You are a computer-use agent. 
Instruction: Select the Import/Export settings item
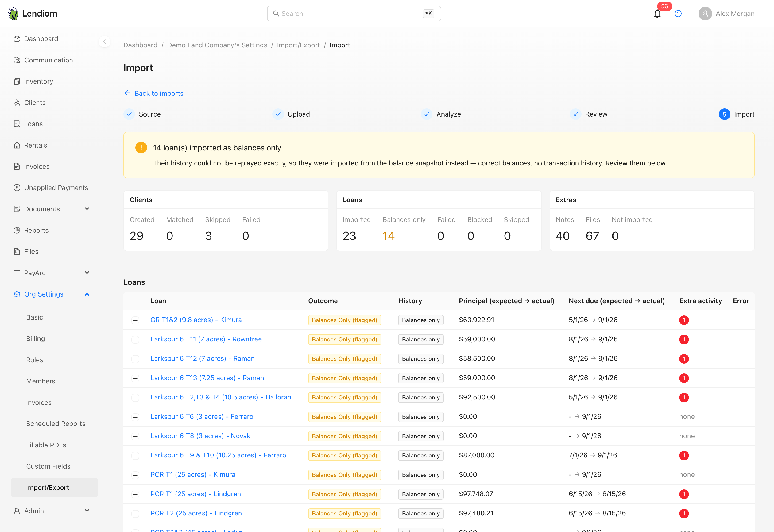coord(54,488)
